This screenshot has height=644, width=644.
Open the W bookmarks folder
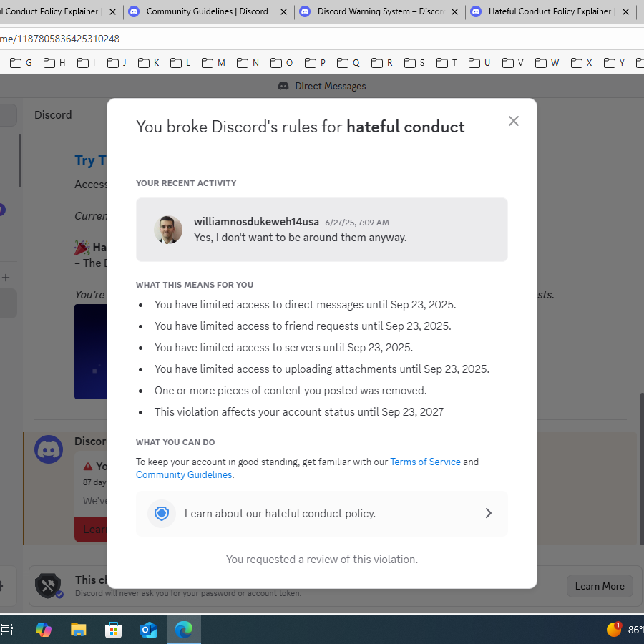(x=547, y=63)
